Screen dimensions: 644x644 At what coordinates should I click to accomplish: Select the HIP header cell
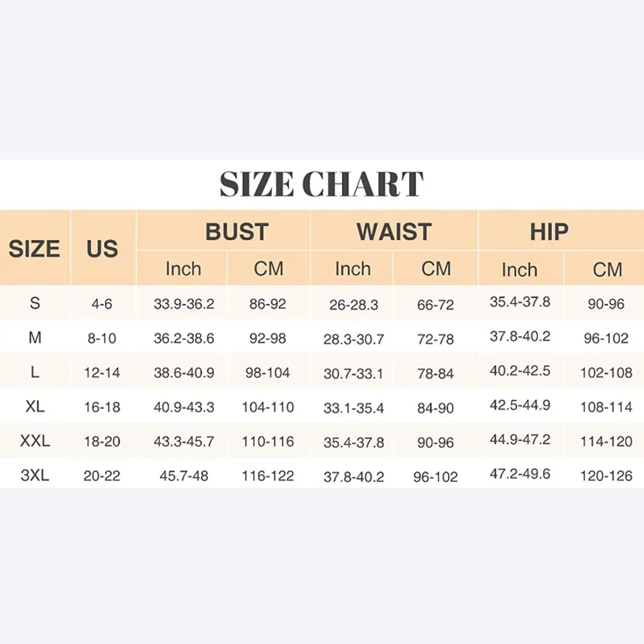coord(549,232)
